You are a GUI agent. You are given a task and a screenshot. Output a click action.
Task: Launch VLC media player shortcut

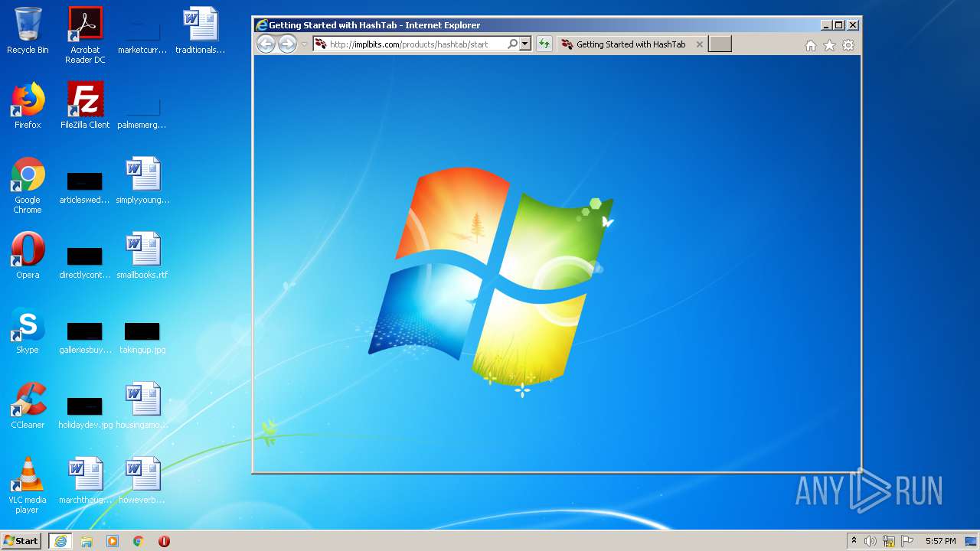point(28,485)
